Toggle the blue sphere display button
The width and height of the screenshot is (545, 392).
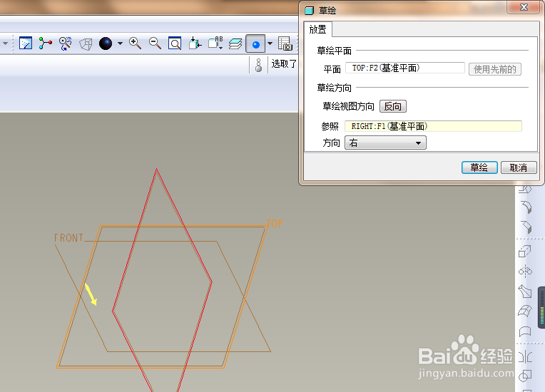coord(255,43)
